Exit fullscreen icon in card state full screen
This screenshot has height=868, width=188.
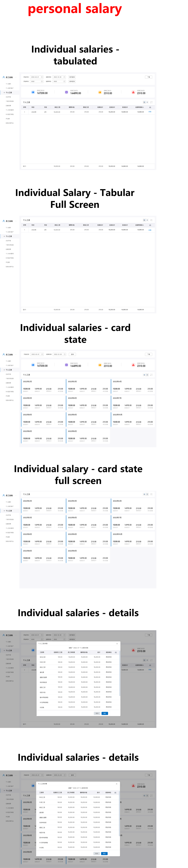click(151, 494)
